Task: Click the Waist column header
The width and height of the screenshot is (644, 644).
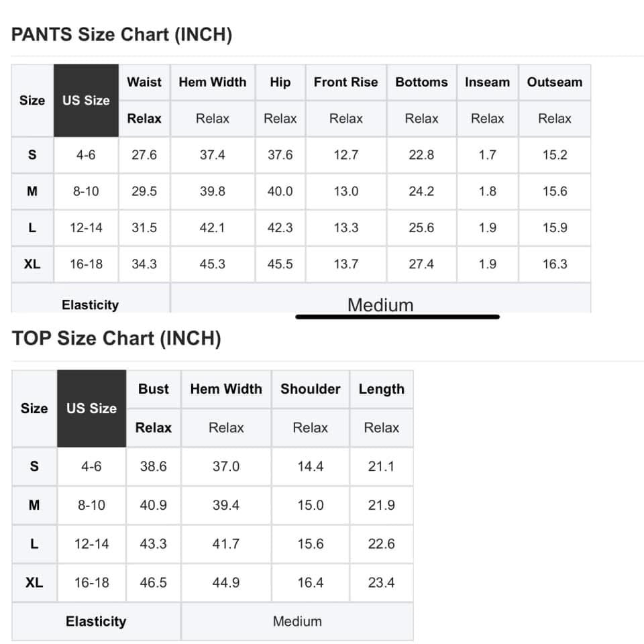Action: coord(144,82)
